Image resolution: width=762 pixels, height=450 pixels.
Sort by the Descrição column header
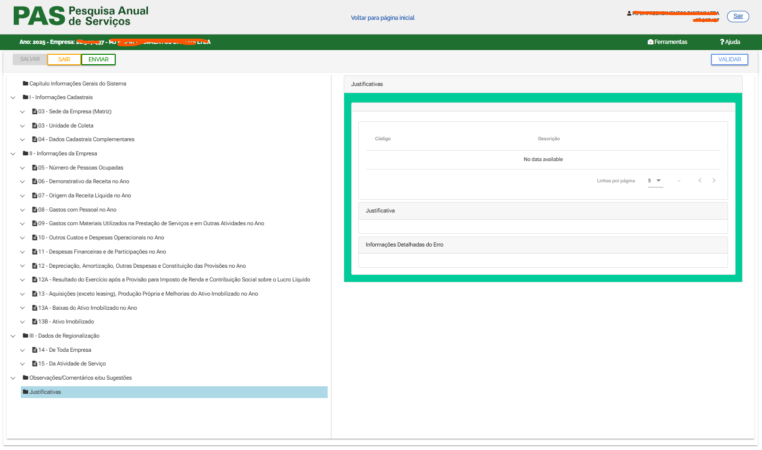pos(549,139)
